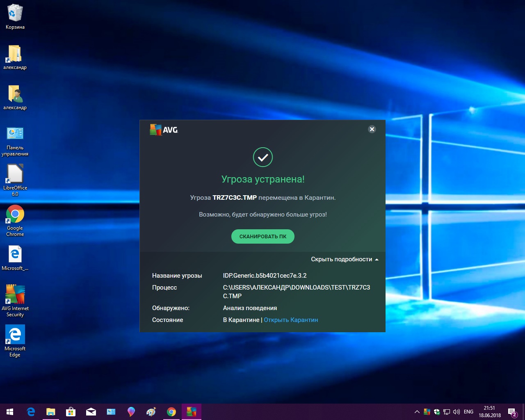This screenshot has height=420, width=525.
Task: Open File Explorer from the taskbar
Action: 50,412
